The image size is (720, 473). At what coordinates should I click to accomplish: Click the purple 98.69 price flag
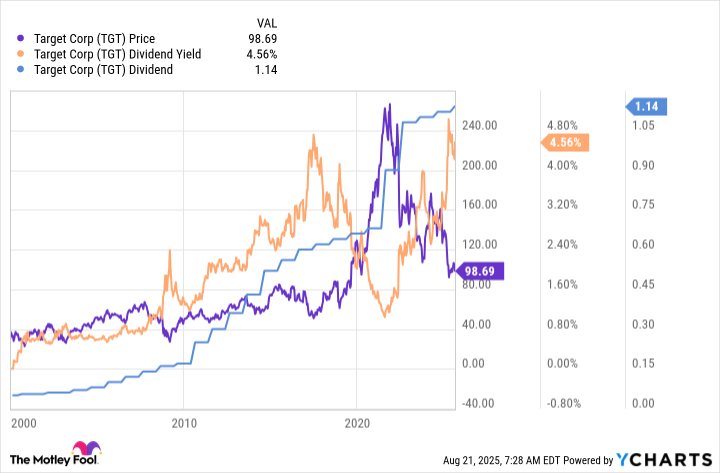pyautogui.click(x=478, y=271)
